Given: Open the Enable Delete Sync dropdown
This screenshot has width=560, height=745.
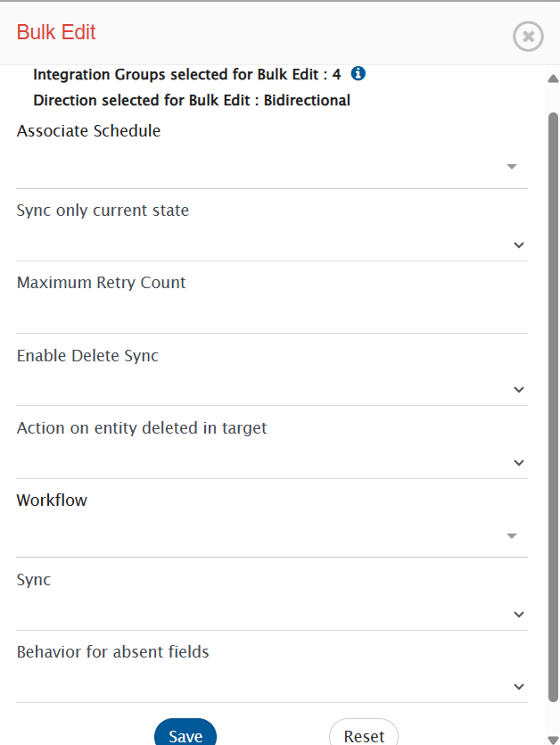Looking at the screenshot, I should [519, 390].
